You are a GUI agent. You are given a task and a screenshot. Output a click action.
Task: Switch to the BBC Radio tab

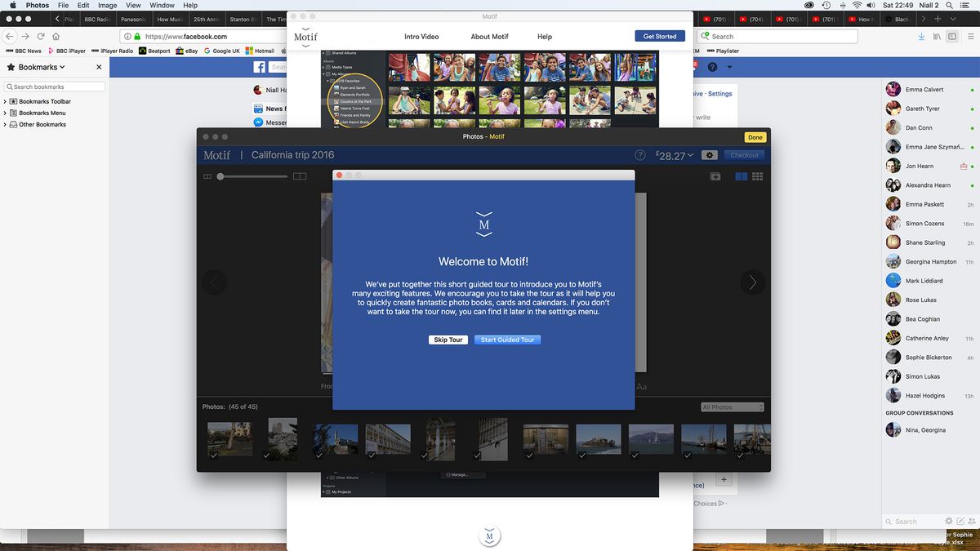tap(97, 19)
